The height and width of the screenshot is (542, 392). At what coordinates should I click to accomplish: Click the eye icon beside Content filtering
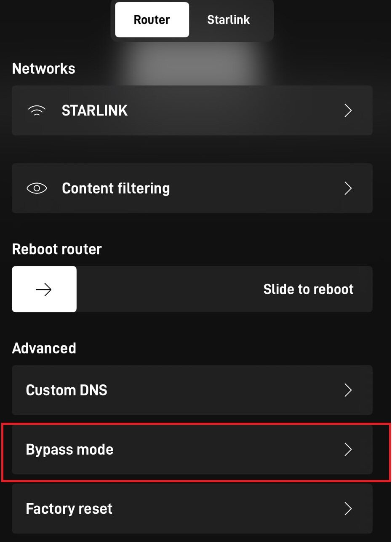(37, 188)
